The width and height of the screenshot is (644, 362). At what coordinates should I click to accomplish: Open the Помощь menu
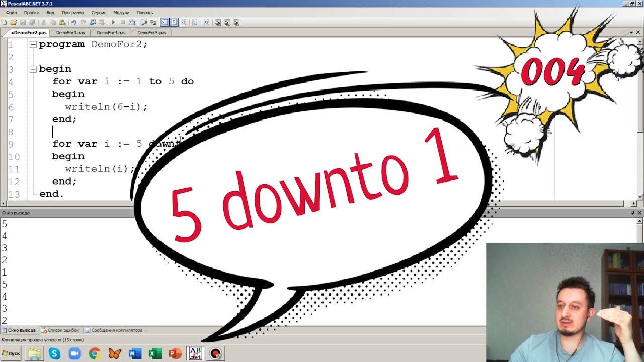pyautogui.click(x=145, y=12)
